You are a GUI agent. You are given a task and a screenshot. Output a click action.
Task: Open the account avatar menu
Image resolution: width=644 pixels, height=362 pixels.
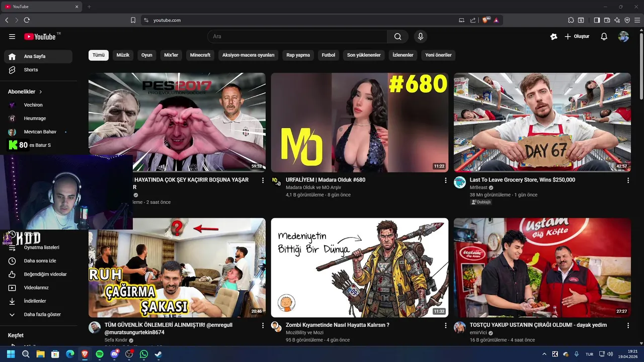click(624, 36)
